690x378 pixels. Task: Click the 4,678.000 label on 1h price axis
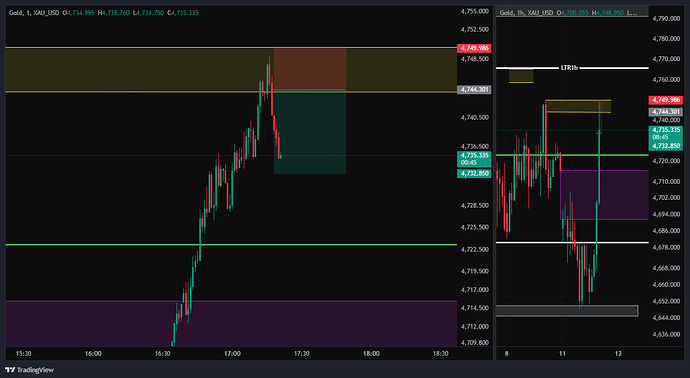click(x=666, y=248)
